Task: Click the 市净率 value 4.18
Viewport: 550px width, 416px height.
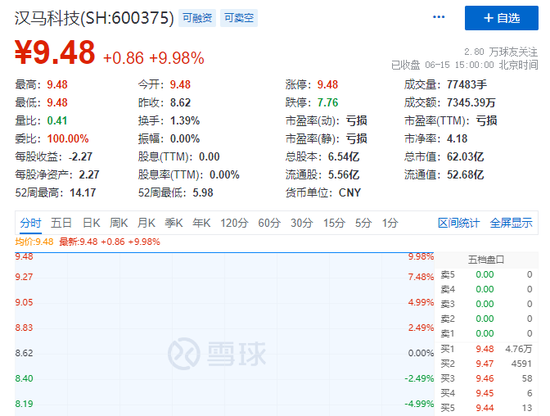Action: coord(457,139)
